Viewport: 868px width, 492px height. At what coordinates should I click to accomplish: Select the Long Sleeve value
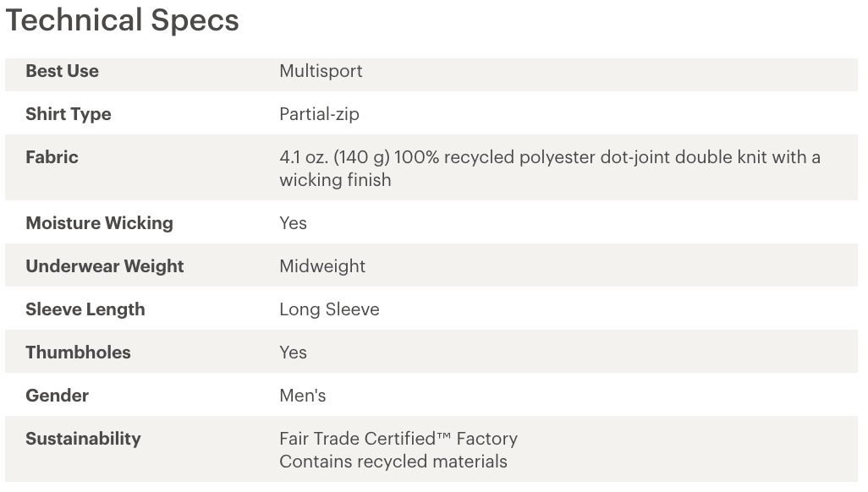tap(329, 309)
